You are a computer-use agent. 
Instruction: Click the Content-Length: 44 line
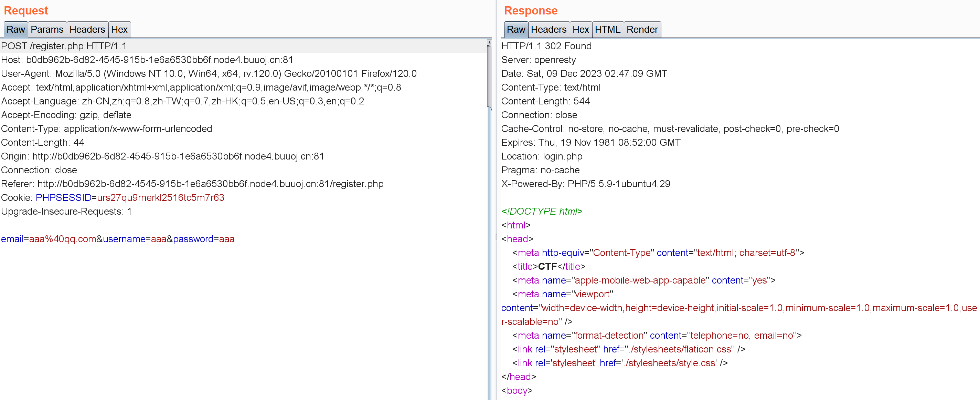click(x=43, y=143)
